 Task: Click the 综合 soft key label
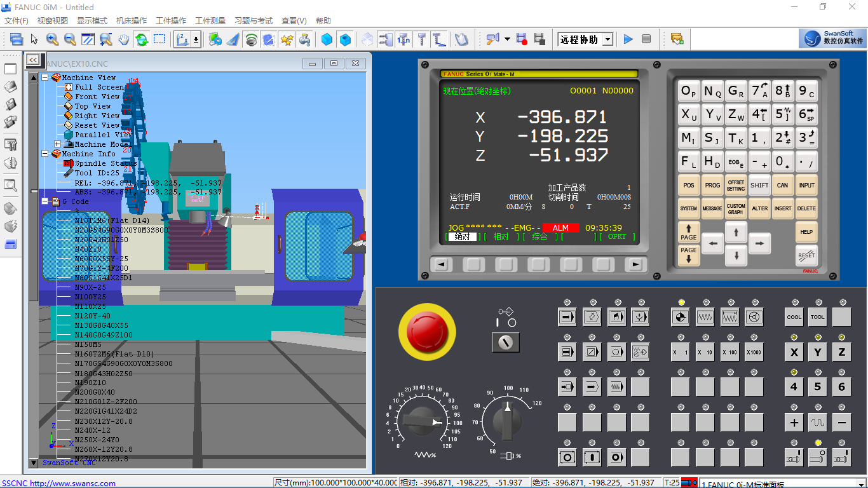tap(539, 236)
